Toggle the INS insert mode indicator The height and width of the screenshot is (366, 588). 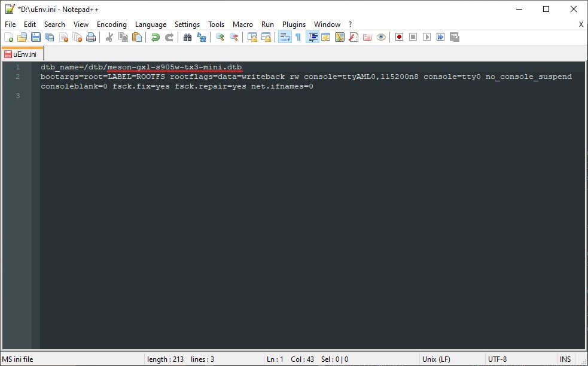click(x=565, y=359)
